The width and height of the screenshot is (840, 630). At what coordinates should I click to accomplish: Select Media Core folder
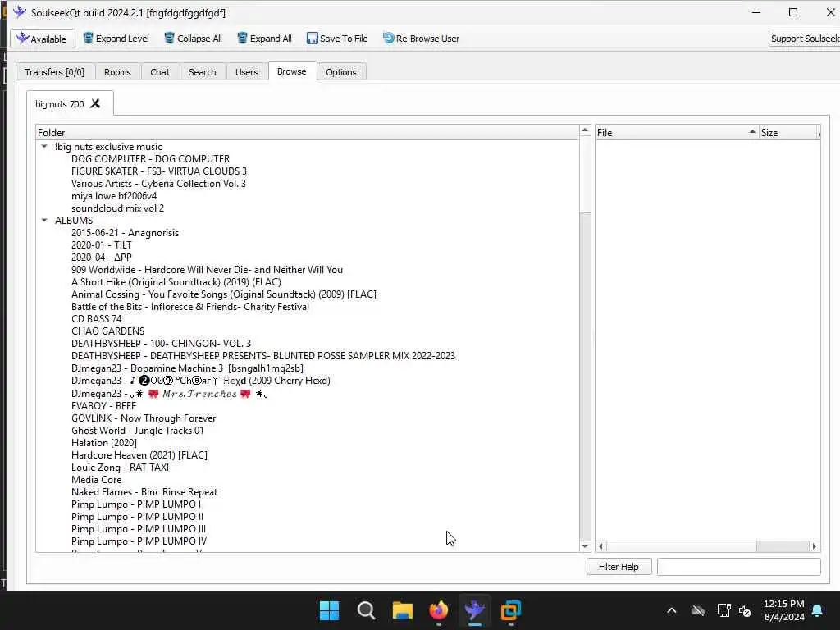[x=97, y=480]
